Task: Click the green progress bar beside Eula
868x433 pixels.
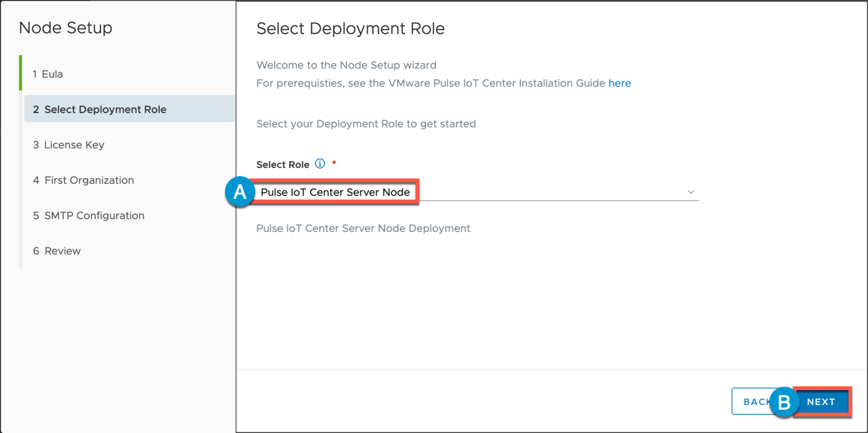Action: pos(20,72)
